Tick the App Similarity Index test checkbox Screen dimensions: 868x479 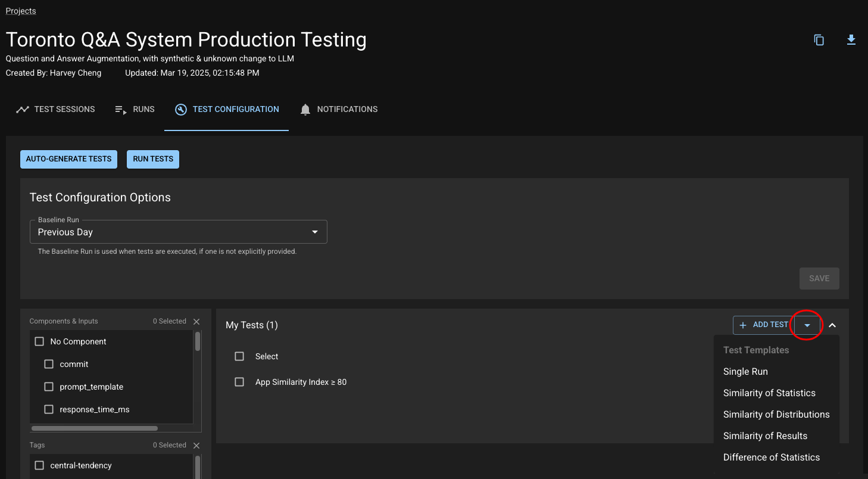pyautogui.click(x=239, y=382)
